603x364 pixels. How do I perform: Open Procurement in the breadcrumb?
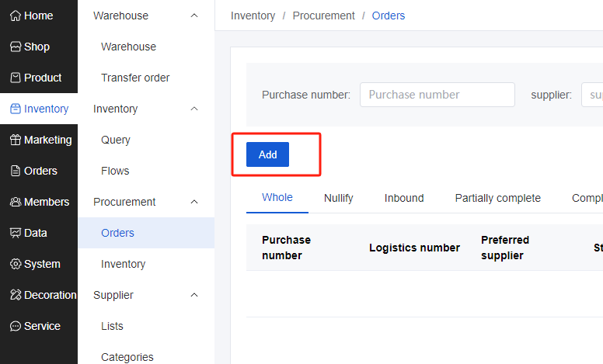(x=323, y=16)
